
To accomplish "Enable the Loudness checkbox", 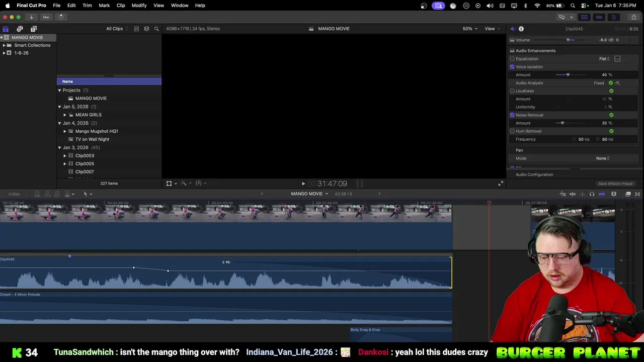I will (x=512, y=91).
